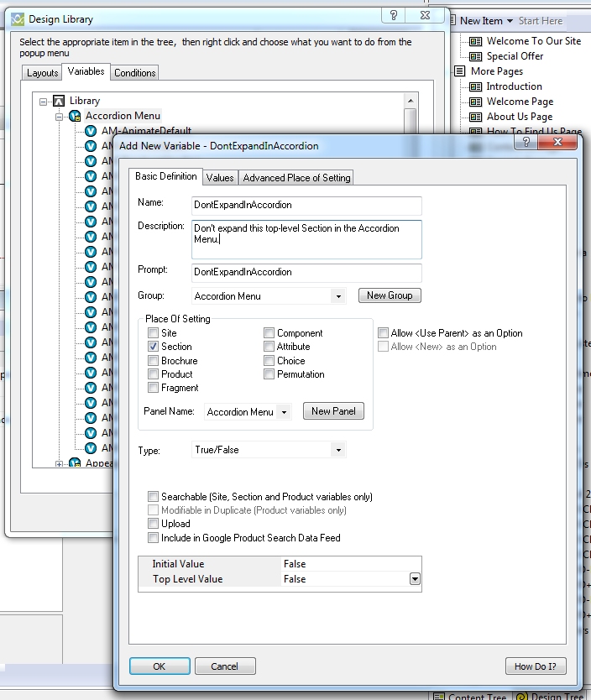Image resolution: width=591 pixels, height=700 pixels.
Task: Click the page icon beside Introduction
Action: [x=475, y=86]
